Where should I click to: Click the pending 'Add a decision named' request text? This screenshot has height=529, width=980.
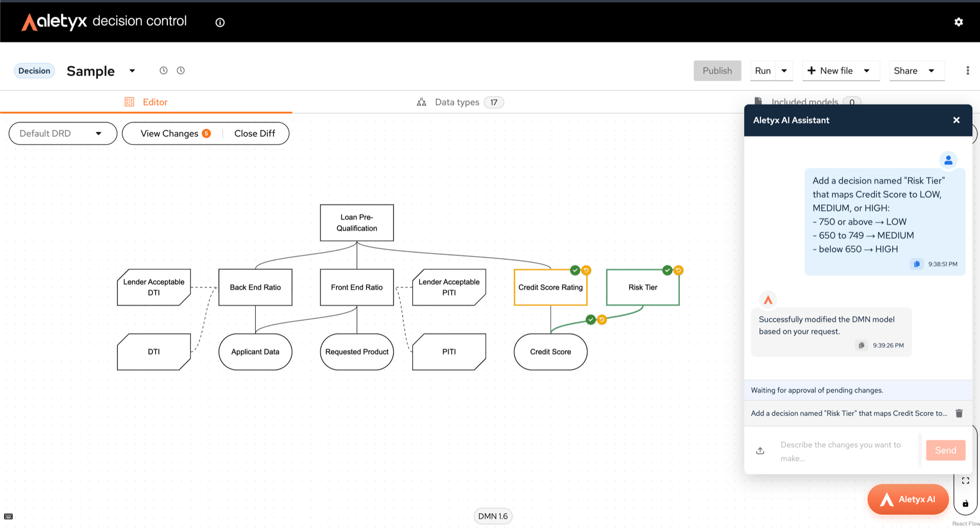click(849, 413)
